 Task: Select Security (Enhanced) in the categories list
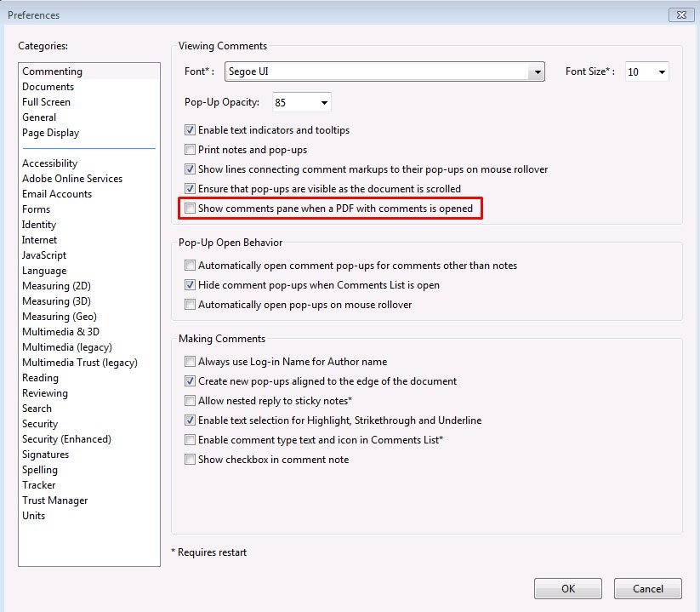[x=66, y=439]
